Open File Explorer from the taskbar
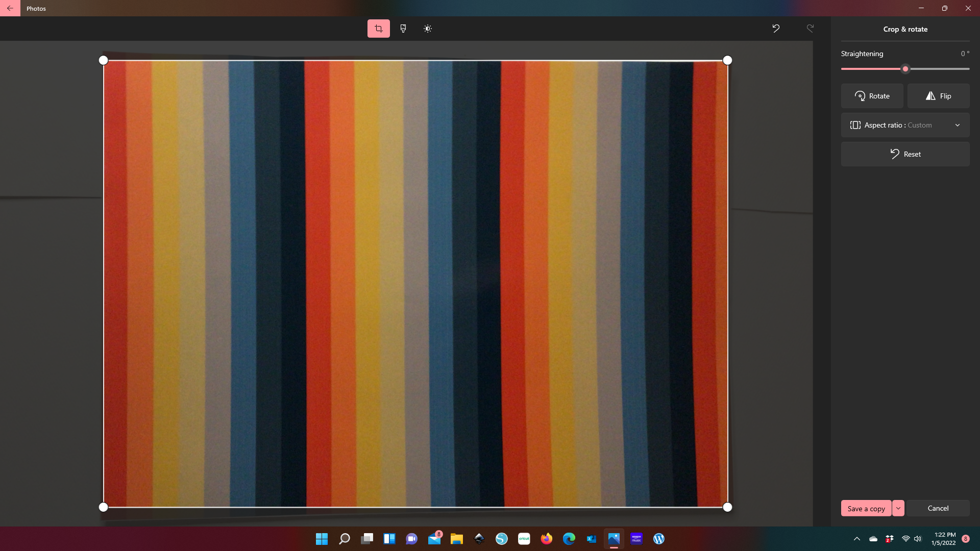 tap(456, 539)
